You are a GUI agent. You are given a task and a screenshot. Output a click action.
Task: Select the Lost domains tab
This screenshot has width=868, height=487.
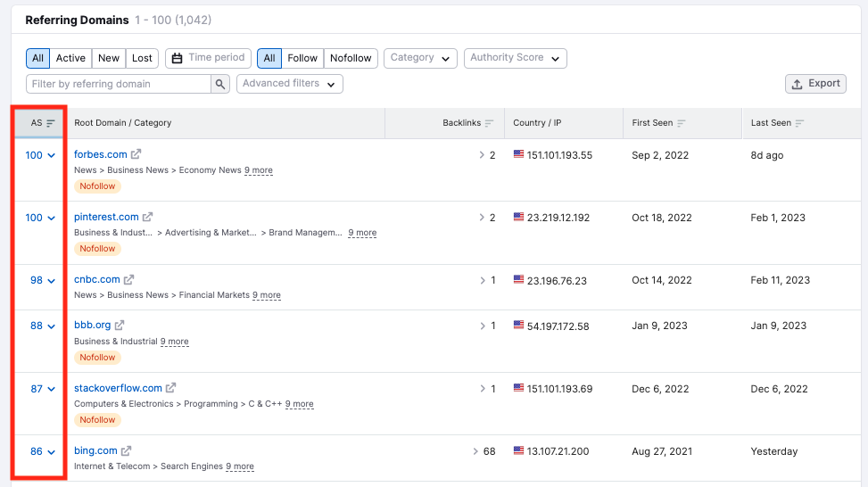coord(142,58)
